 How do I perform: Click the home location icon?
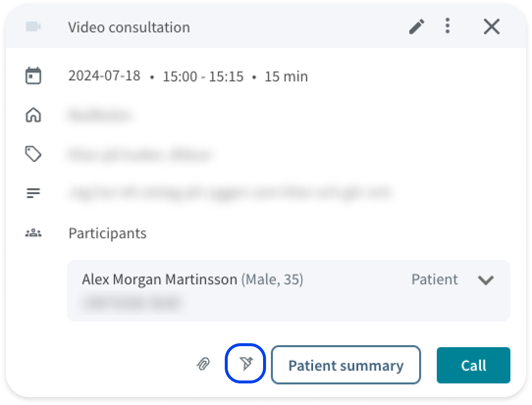tap(33, 115)
